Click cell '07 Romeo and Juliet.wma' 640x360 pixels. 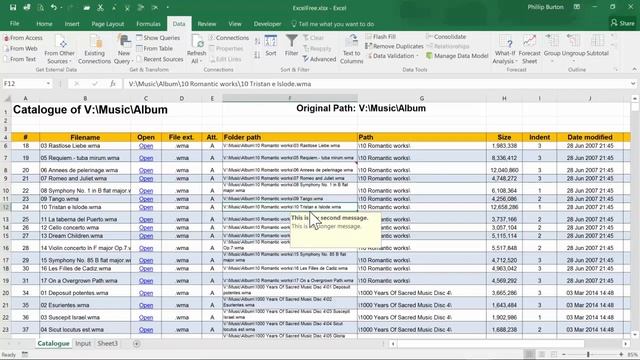coord(85,178)
